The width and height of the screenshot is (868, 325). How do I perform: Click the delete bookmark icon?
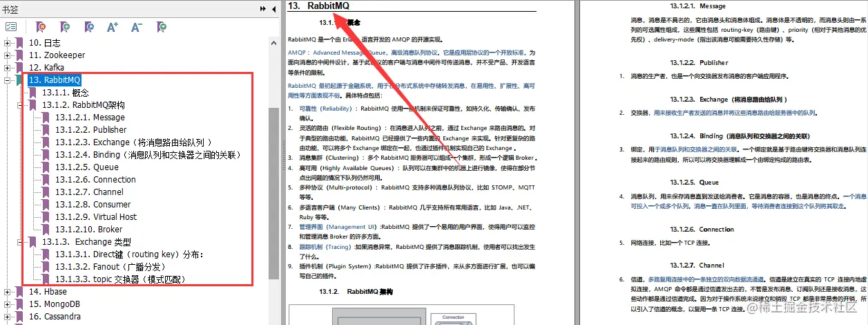tap(41, 27)
